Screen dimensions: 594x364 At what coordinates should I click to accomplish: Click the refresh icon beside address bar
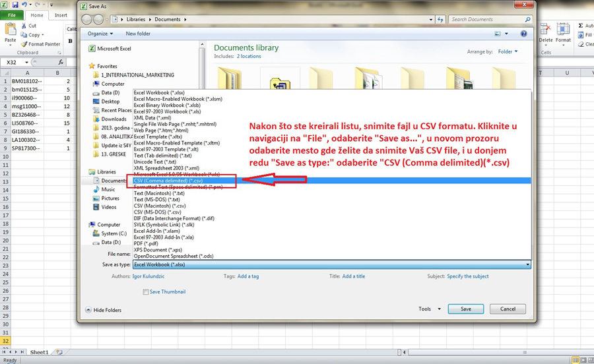440,19
